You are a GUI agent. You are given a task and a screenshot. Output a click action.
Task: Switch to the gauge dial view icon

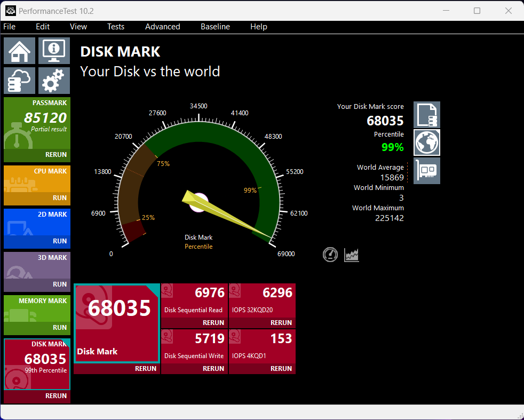coord(330,255)
